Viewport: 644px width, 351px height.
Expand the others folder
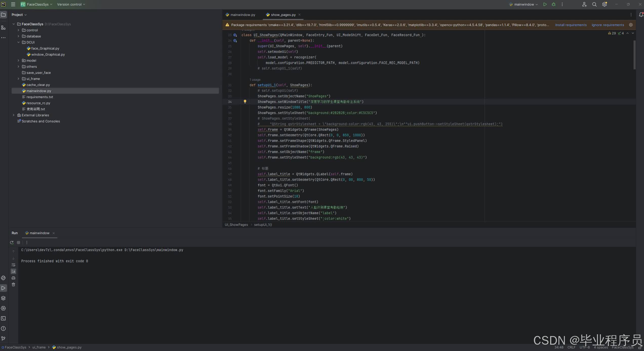pyautogui.click(x=18, y=67)
